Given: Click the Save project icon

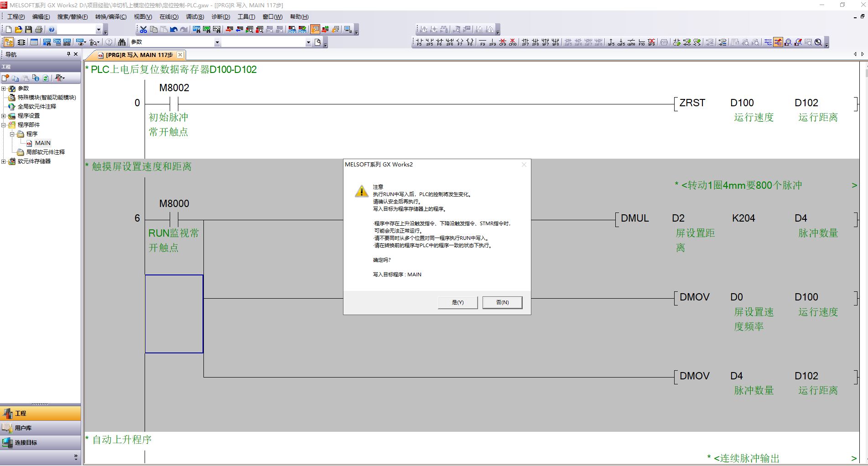Looking at the screenshot, I should [28, 30].
